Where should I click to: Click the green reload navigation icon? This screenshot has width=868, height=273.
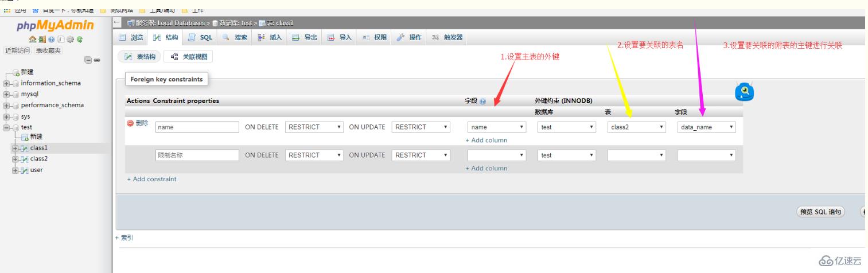pyautogui.click(x=79, y=40)
